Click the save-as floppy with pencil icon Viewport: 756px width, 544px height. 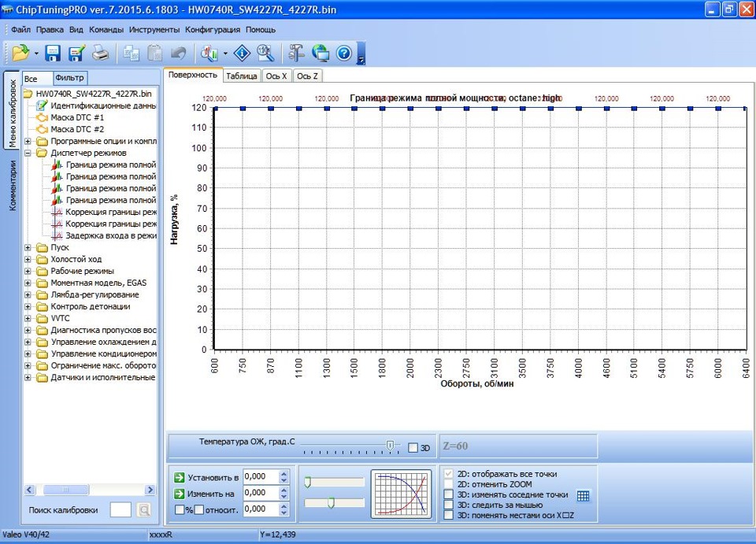tap(76, 53)
